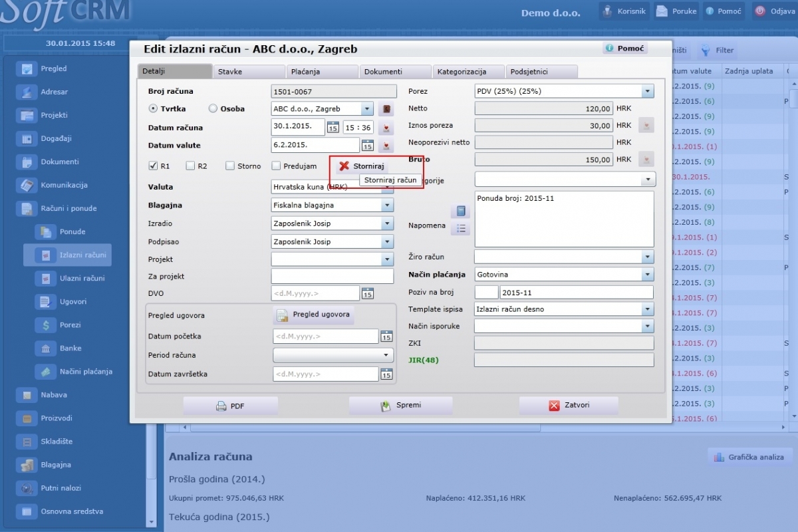798x532 pixels.
Task: Open Poruke messages in top bar
Action: click(676, 11)
